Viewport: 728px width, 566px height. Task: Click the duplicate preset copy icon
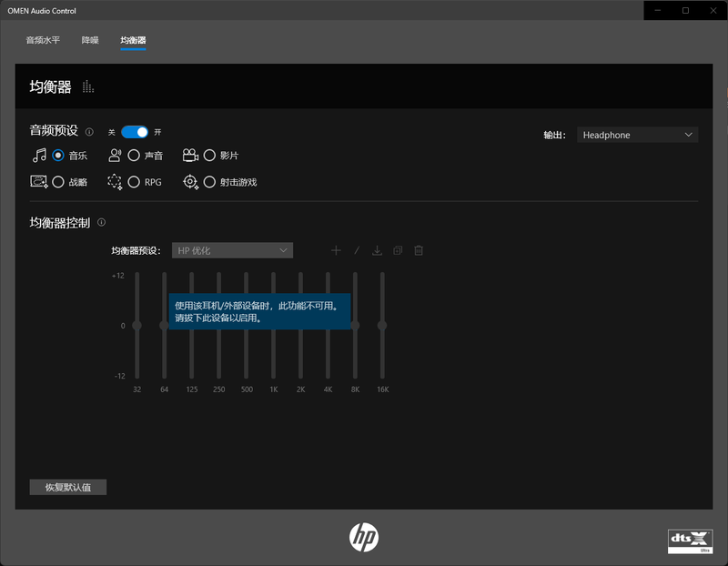click(398, 251)
